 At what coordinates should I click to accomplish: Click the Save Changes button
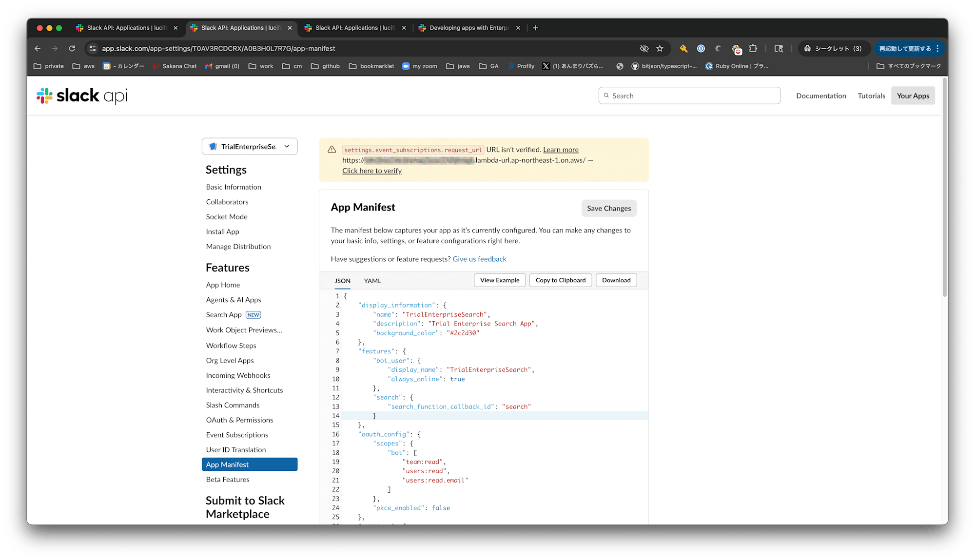click(x=609, y=208)
